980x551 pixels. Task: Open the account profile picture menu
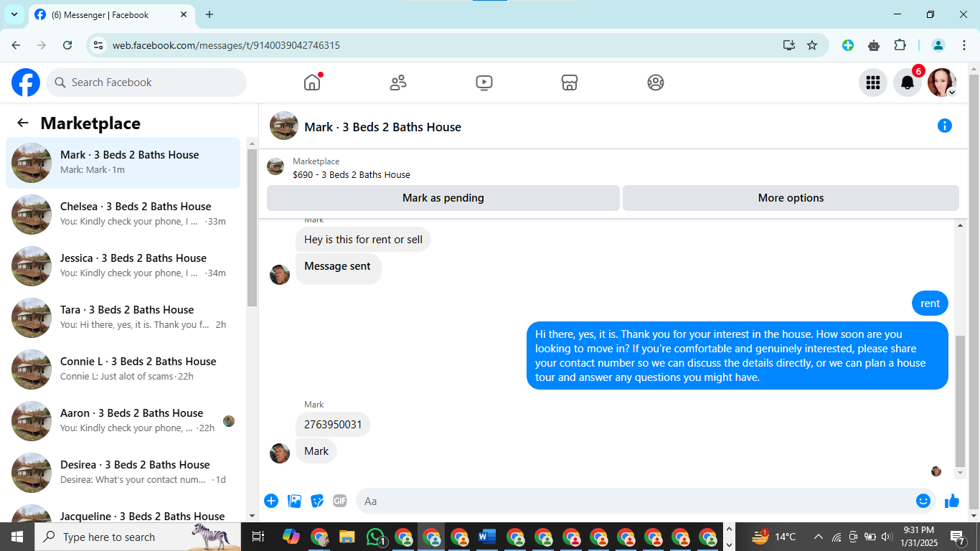pyautogui.click(x=942, y=83)
